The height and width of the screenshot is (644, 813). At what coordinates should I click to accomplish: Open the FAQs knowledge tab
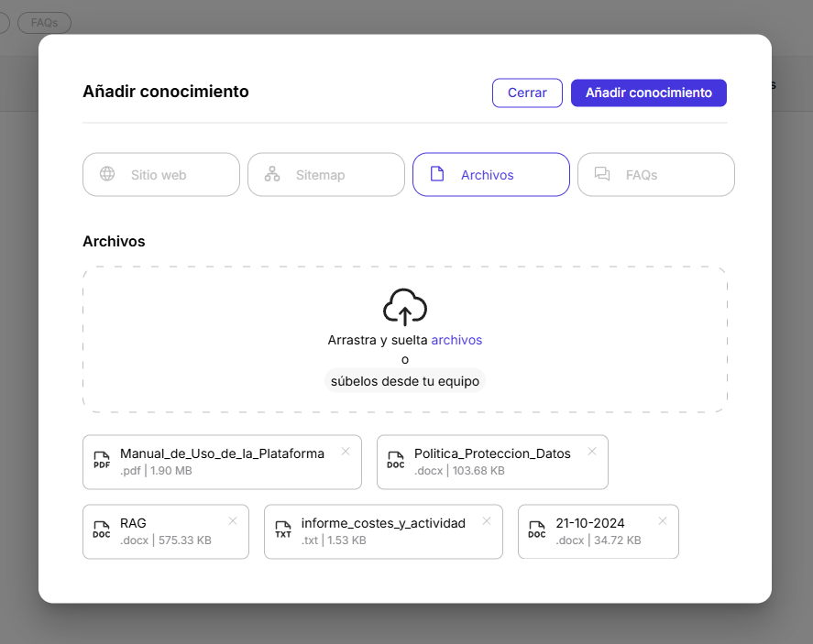coord(655,174)
